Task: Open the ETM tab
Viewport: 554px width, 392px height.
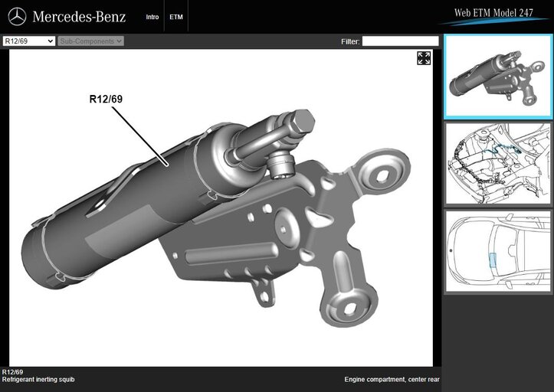Action: click(x=176, y=17)
